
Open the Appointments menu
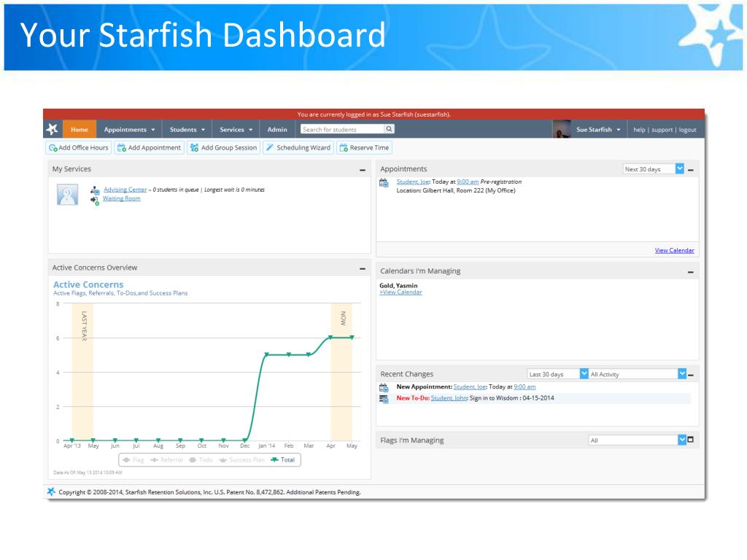pyautogui.click(x=129, y=130)
